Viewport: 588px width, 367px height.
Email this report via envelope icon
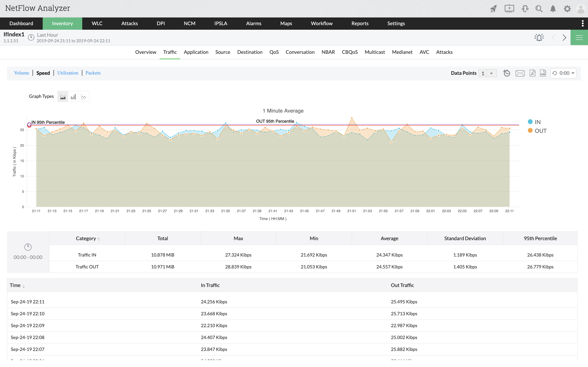pos(520,73)
